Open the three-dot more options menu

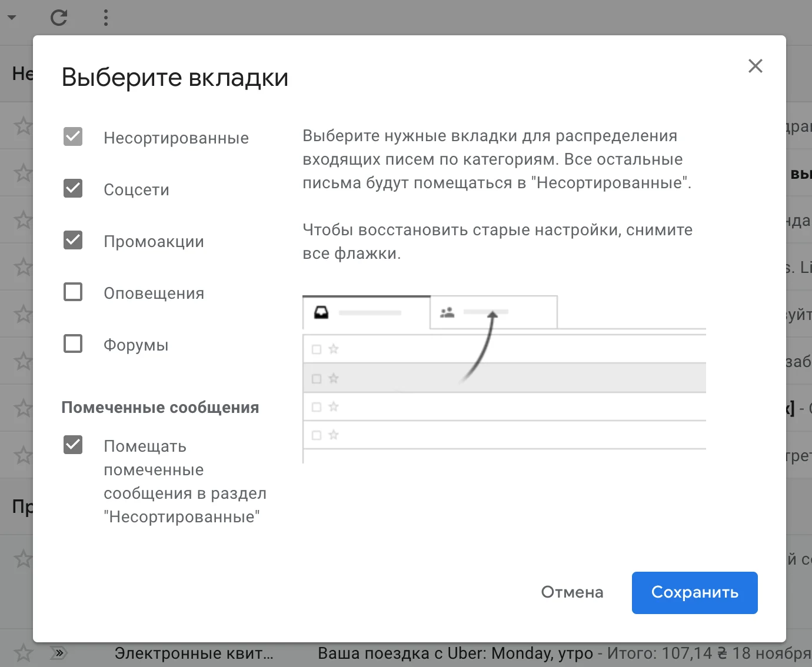[x=106, y=18]
